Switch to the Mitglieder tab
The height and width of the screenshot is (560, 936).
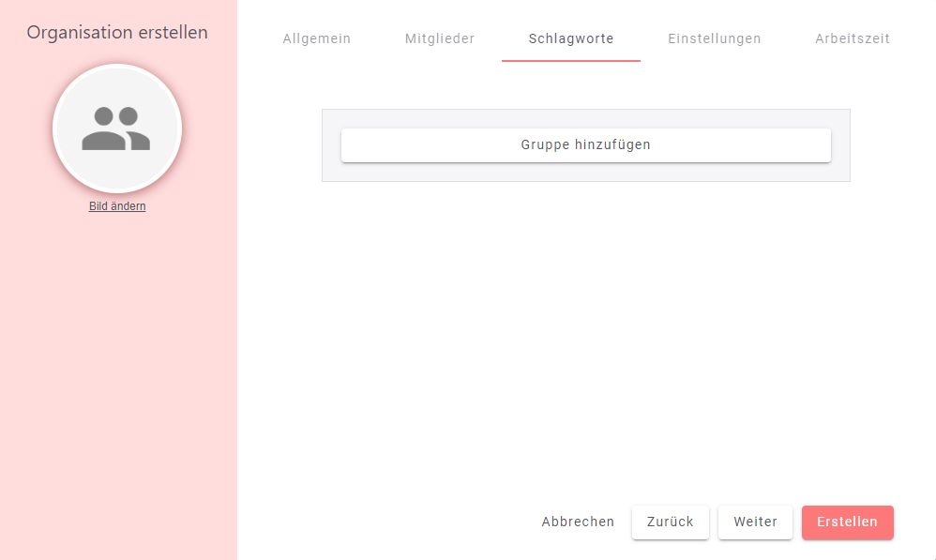tap(440, 38)
